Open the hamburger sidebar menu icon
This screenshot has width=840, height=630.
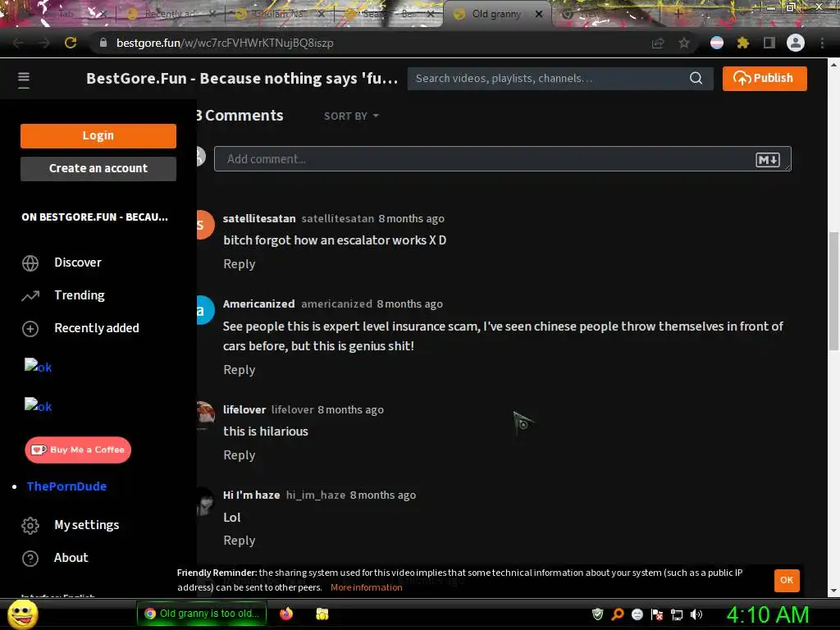(24, 80)
